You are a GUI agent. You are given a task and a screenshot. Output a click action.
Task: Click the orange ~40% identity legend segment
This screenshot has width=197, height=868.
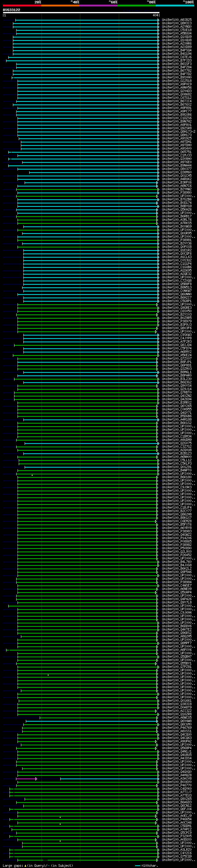point(60,6)
